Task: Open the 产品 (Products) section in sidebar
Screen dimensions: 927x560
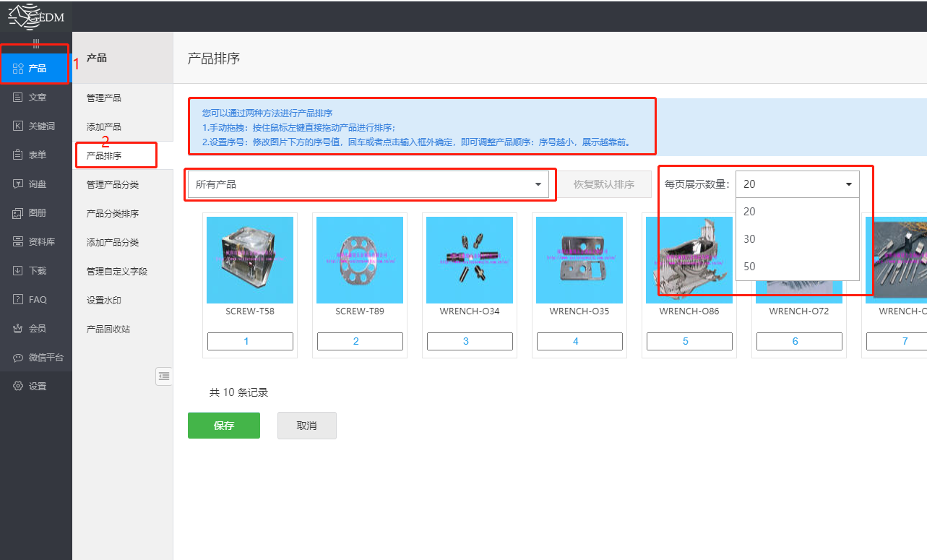Action: pyautogui.click(x=35, y=67)
